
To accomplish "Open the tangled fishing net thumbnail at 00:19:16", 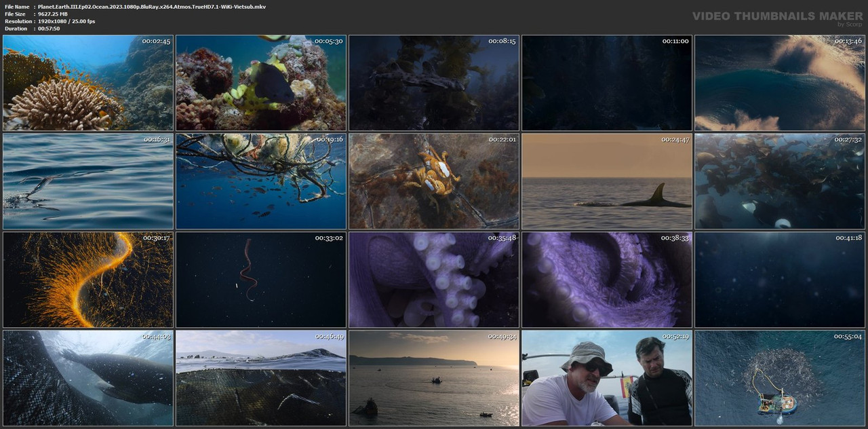I will (x=261, y=181).
